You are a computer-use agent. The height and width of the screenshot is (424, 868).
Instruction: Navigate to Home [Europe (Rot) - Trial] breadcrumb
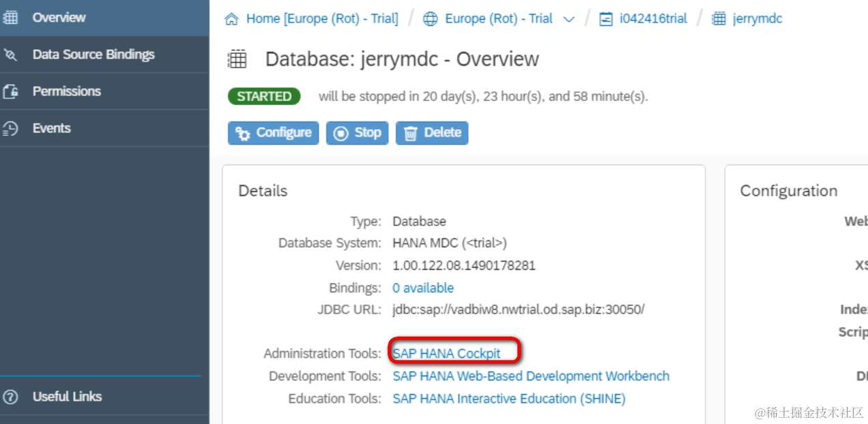[322, 19]
